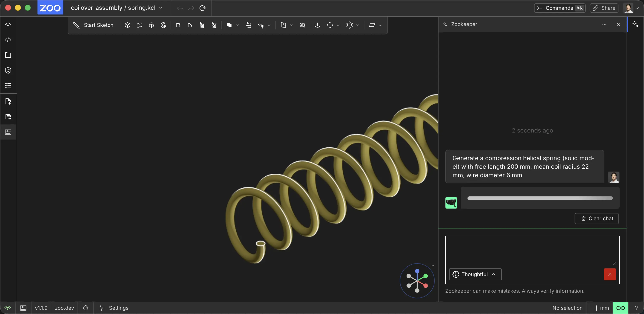This screenshot has height=314, width=644.
Task: Click the Zookeeper prompt text area
Action: 532,250
